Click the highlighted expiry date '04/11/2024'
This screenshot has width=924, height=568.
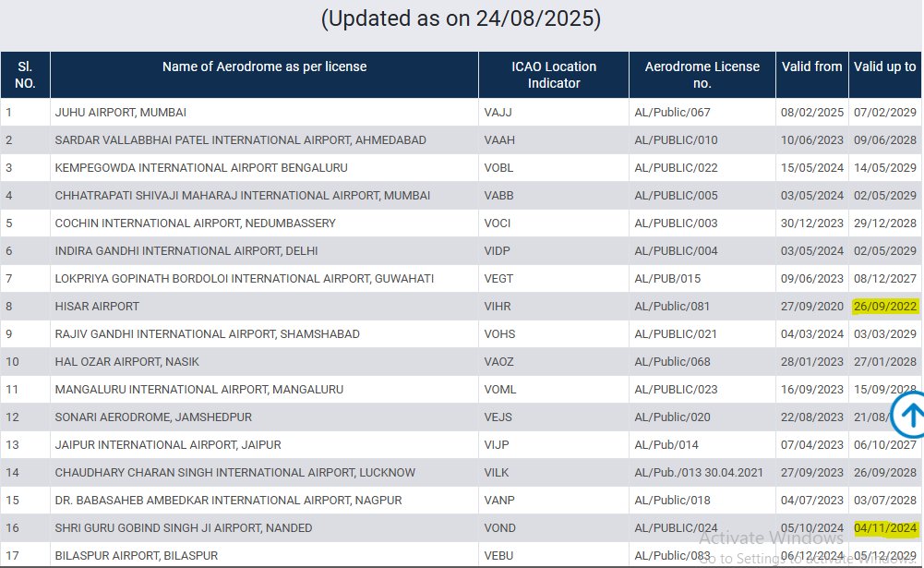(x=885, y=528)
